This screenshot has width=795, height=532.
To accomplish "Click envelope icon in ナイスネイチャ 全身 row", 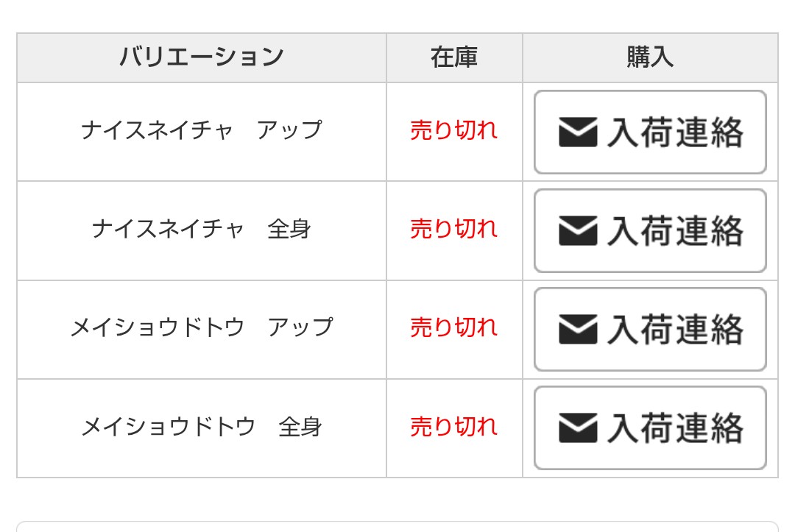I will tap(578, 231).
